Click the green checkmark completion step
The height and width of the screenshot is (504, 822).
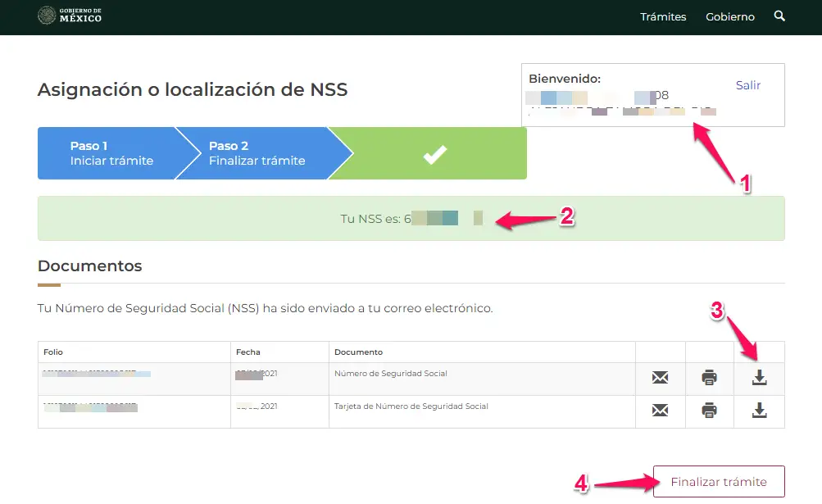click(x=435, y=154)
